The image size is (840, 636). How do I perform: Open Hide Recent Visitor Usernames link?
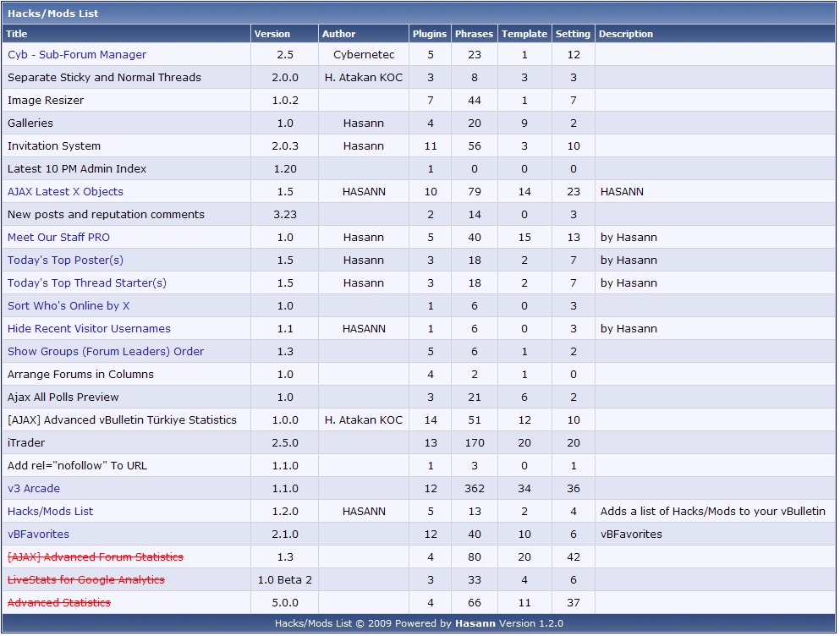[89, 329]
